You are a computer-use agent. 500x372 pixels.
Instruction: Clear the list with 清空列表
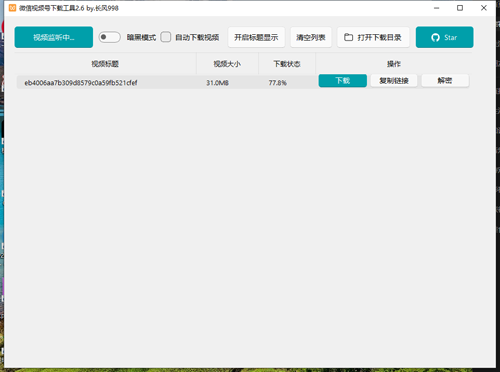(x=311, y=37)
